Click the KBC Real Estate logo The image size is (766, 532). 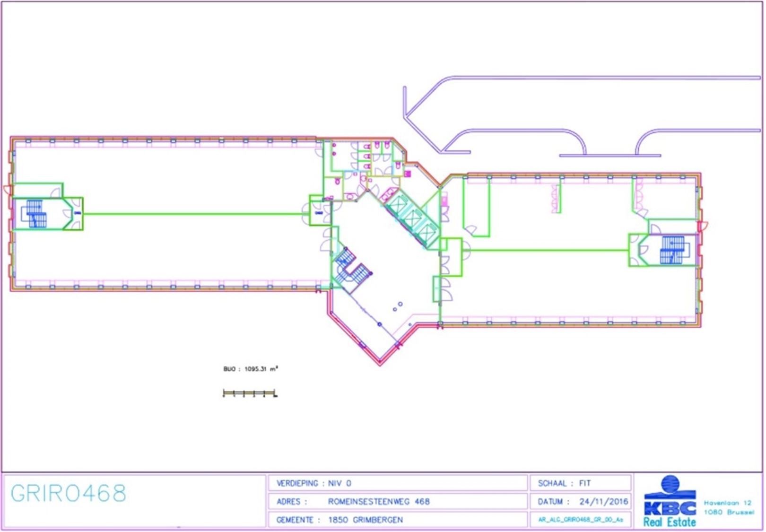pyautogui.click(x=669, y=501)
